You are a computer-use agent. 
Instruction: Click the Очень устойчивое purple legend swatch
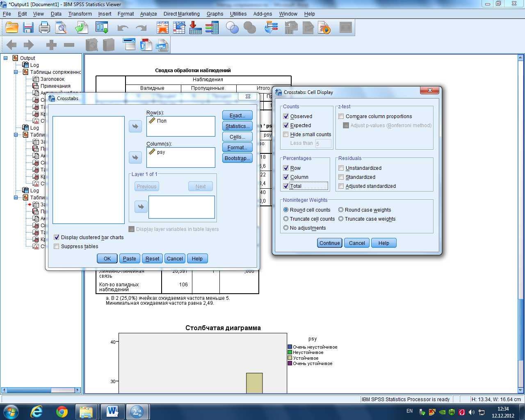click(290, 363)
